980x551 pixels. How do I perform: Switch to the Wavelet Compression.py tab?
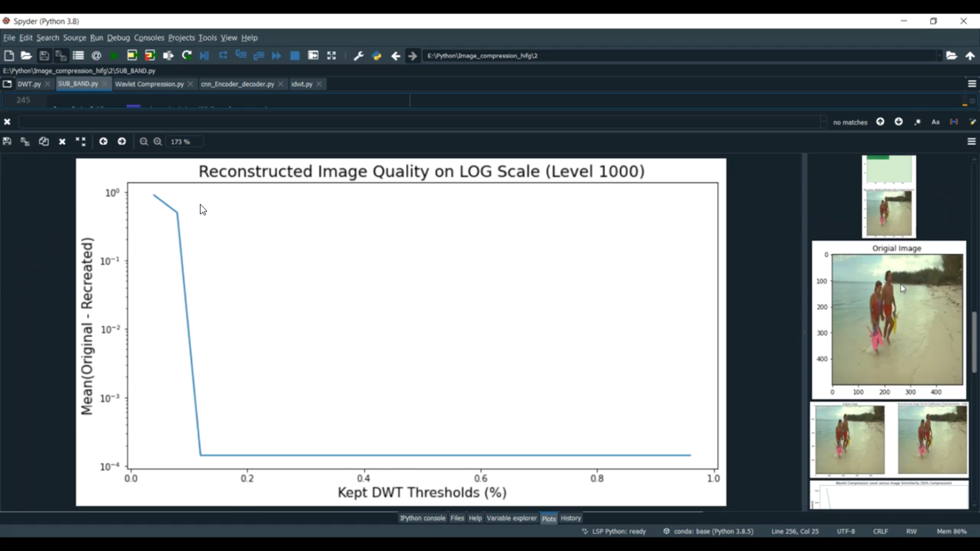click(x=150, y=84)
